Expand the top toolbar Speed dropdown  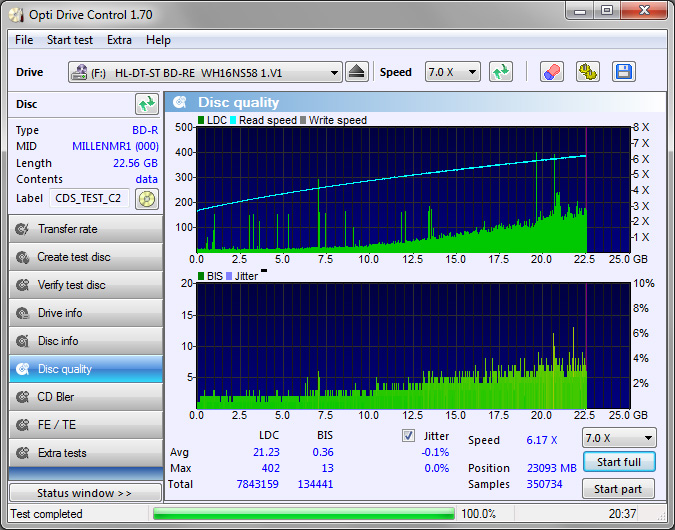(x=453, y=72)
